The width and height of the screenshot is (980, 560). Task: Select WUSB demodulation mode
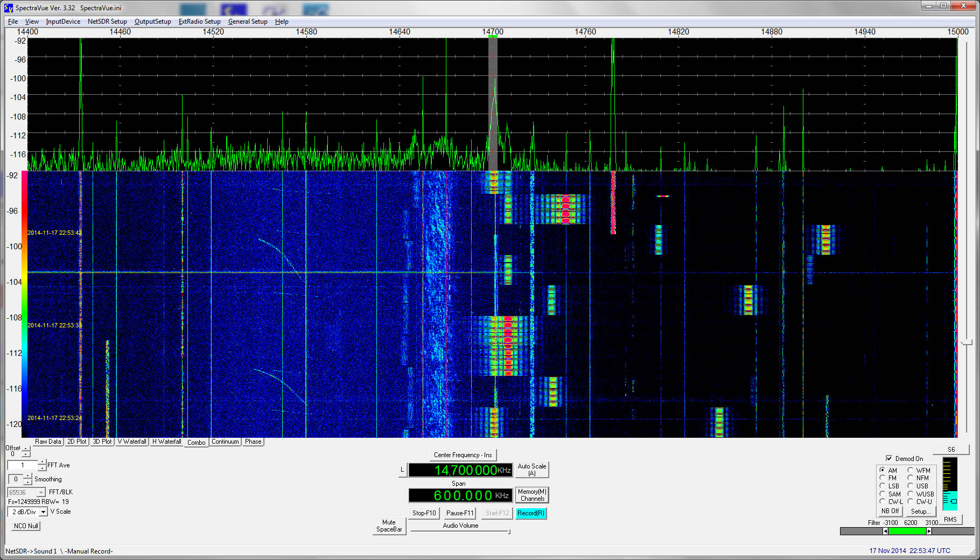click(x=911, y=494)
